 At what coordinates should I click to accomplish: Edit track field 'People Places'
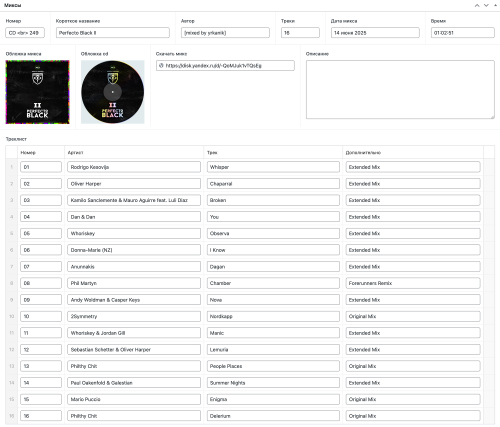pyautogui.click(x=273, y=366)
